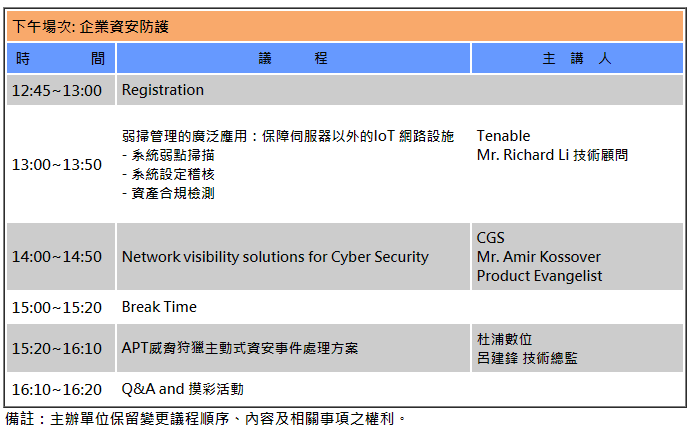This screenshot has width=691, height=429.
Task: Click Network visibility solutions for Cyber Security
Action: click(x=275, y=257)
